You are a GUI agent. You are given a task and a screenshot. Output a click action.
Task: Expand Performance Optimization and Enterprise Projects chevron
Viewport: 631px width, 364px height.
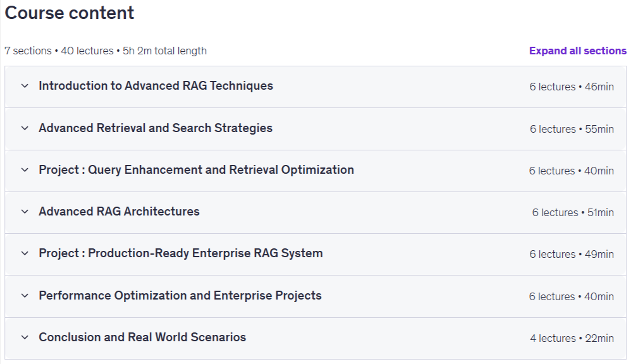pos(25,296)
